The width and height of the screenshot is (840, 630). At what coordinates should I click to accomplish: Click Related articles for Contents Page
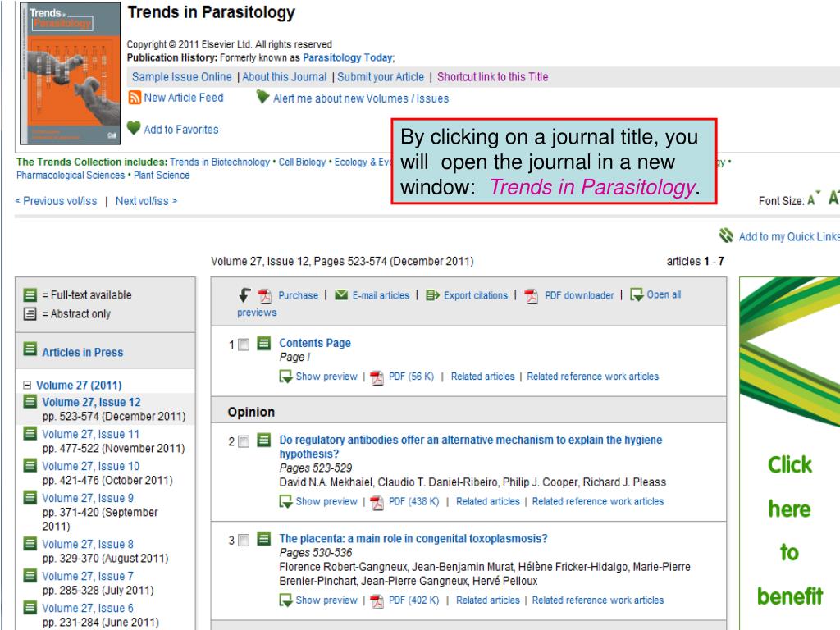coord(482,376)
